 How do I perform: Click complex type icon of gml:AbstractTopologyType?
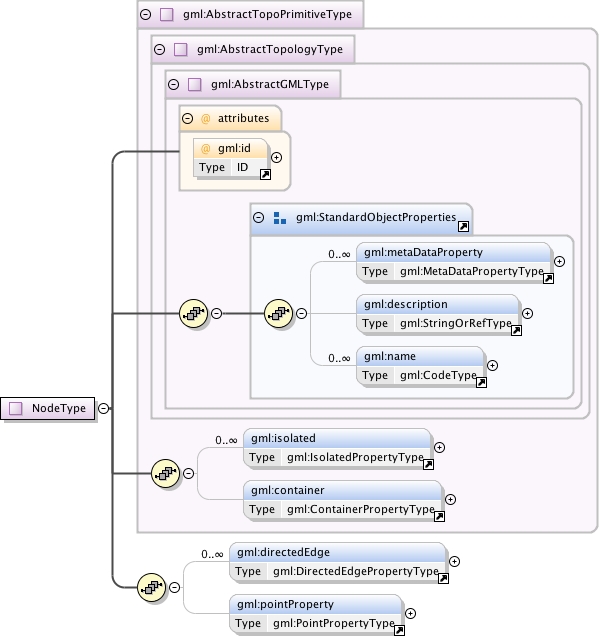pyautogui.click(x=180, y=50)
